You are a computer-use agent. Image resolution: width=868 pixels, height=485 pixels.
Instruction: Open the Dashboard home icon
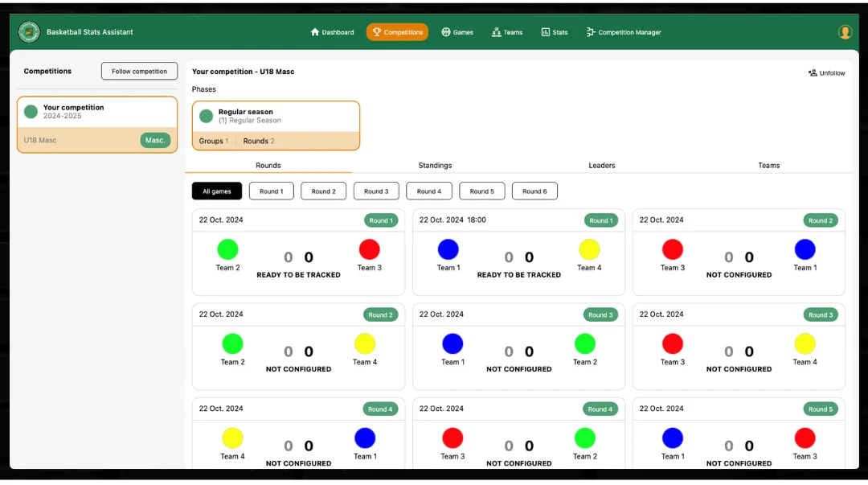point(315,32)
